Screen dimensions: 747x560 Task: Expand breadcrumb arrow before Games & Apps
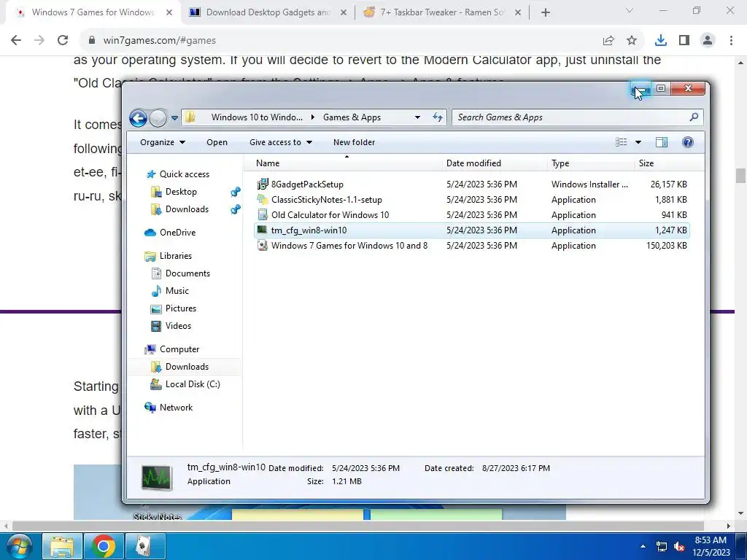312,117
